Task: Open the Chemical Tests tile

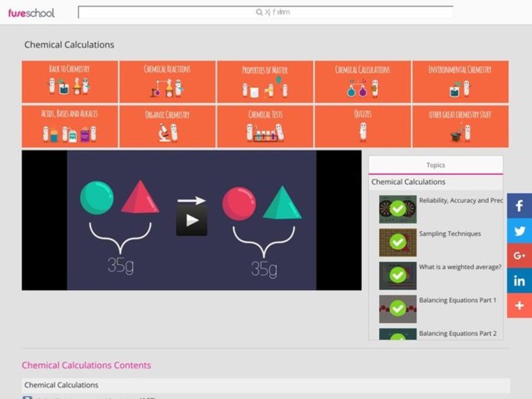Action: tap(265, 126)
